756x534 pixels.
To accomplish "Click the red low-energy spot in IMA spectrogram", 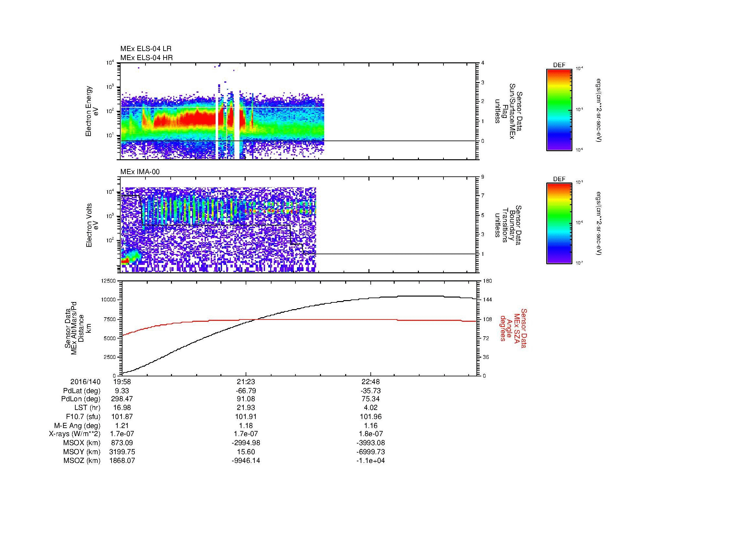I will click(x=125, y=262).
